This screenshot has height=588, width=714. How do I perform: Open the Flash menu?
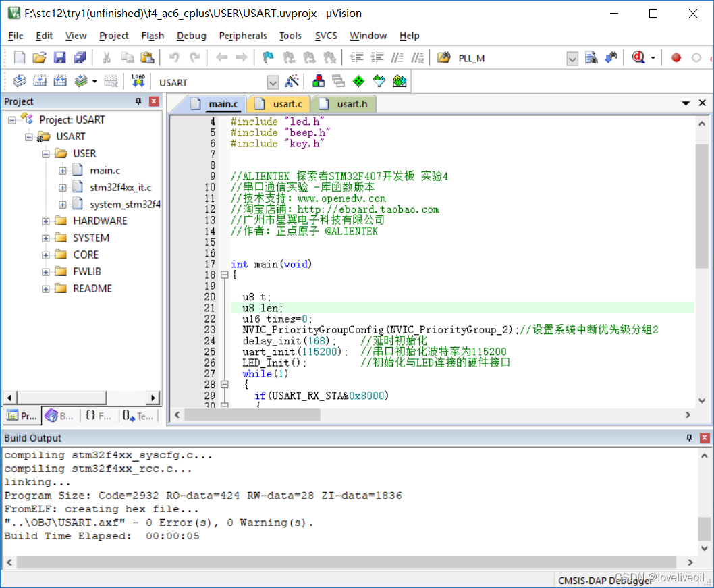(x=153, y=36)
